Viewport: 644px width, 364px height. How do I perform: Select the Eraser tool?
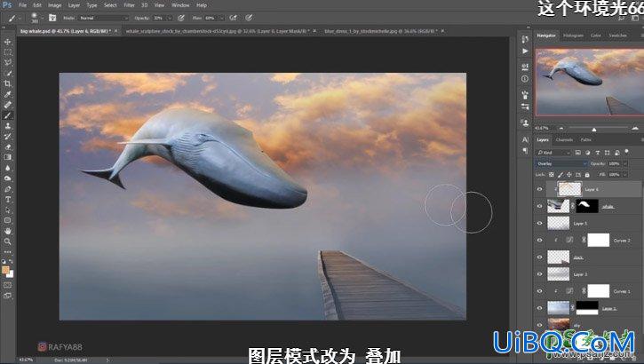7,146
